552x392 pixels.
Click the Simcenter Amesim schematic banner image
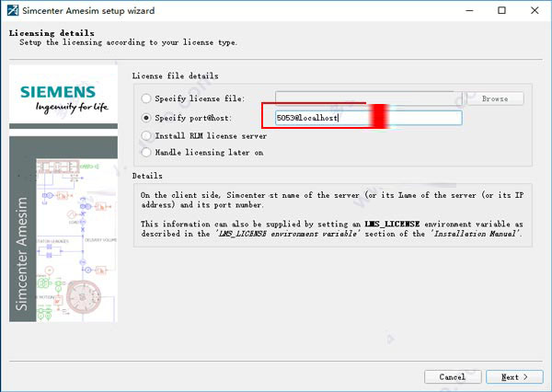click(63, 229)
